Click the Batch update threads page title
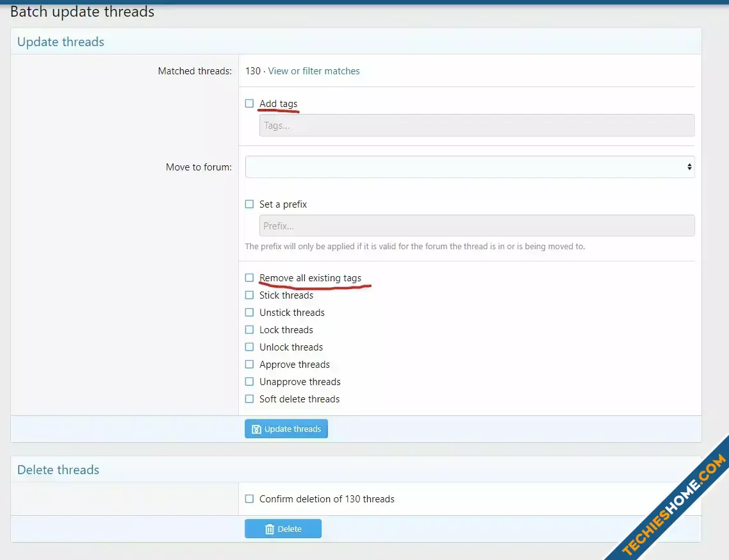This screenshot has height=560, width=729. pyautogui.click(x=82, y=12)
